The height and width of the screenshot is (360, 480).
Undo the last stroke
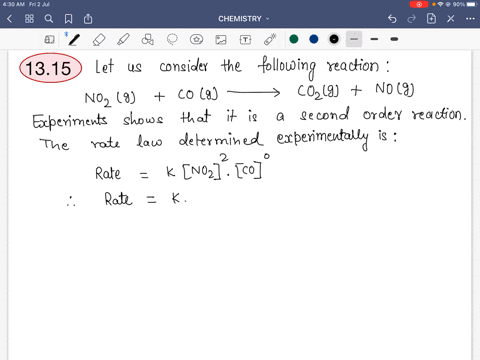click(x=392, y=19)
